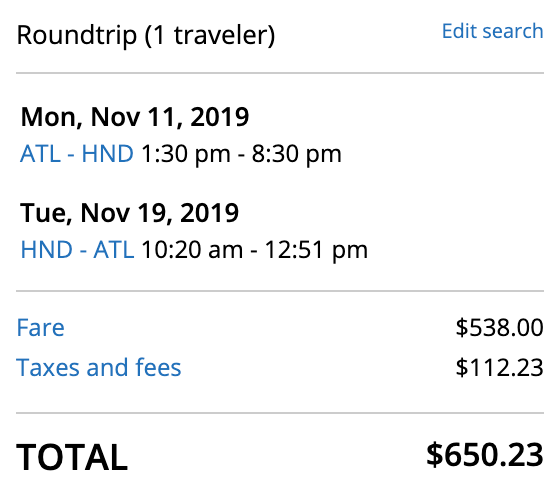Click the Edit search link
554x484 pixels.
coord(493,31)
